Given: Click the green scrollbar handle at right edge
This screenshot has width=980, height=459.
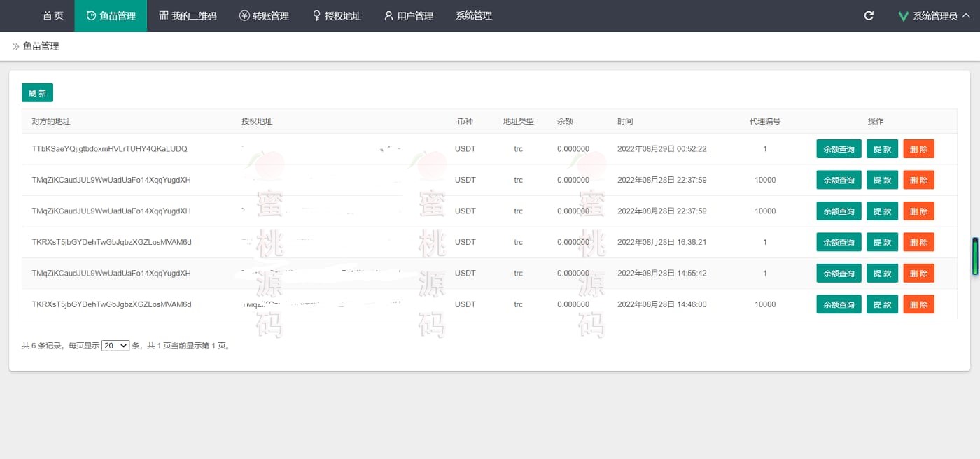Looking at the screenshot, I should coord(974,257).
